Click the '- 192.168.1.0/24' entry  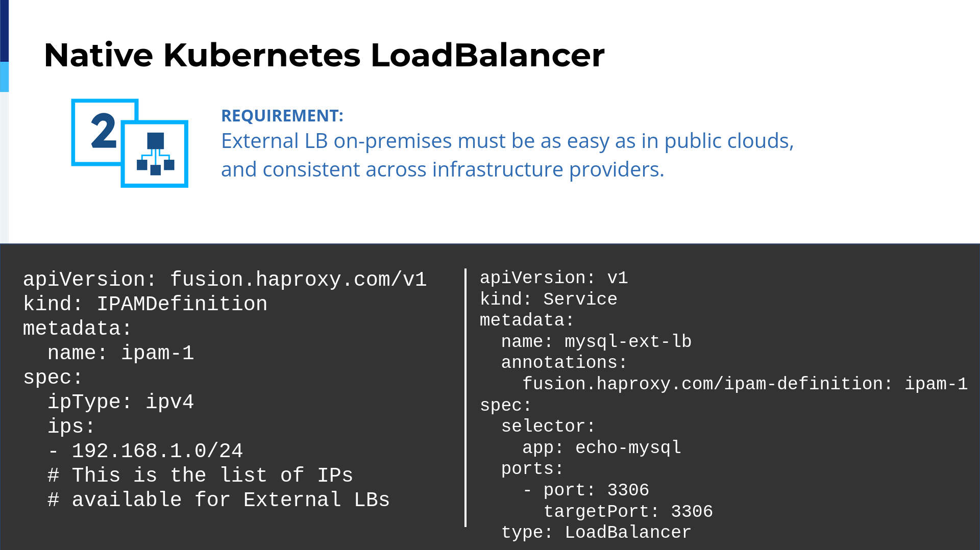145,451
